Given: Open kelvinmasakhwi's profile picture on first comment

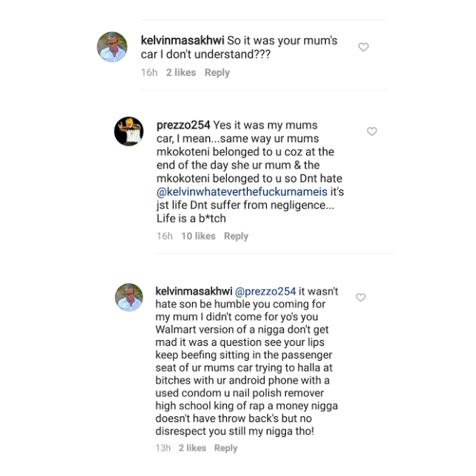Looking at the screenshot, I should pos(112,47).
